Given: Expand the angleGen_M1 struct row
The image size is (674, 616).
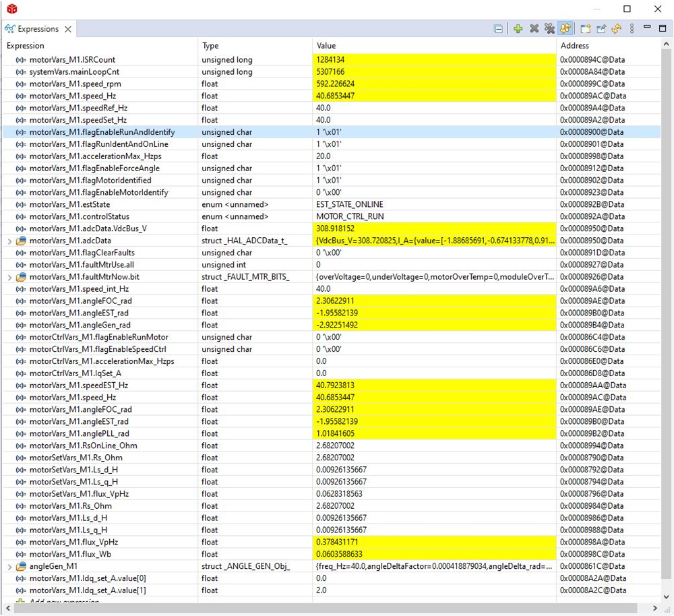Looking at the screenshot, I should tap(9, 566).
